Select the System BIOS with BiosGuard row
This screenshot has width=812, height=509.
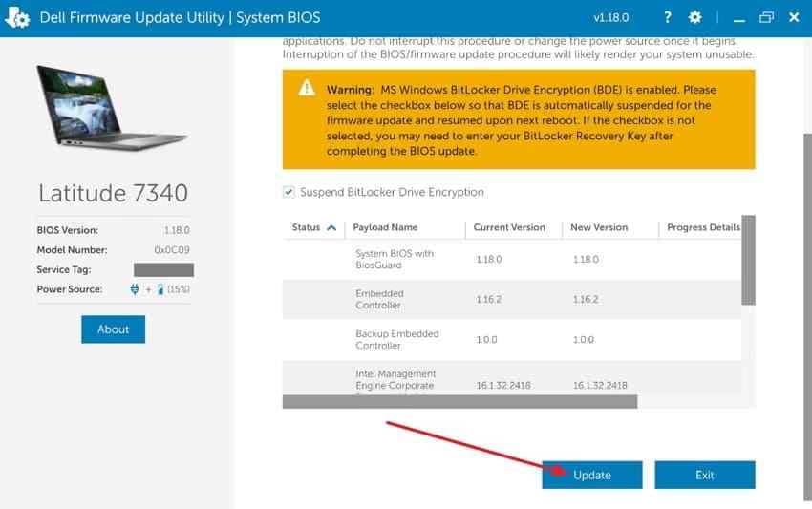(x=512, y=260)
